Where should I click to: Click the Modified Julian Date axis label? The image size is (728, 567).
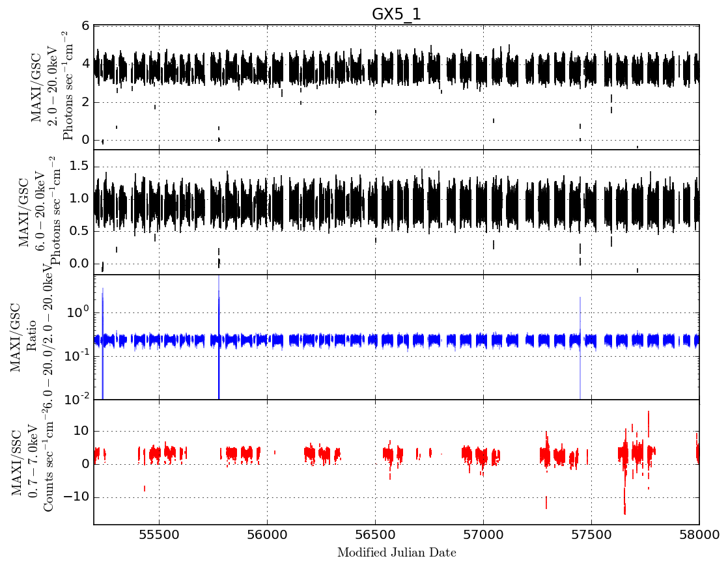click(397, 553)
